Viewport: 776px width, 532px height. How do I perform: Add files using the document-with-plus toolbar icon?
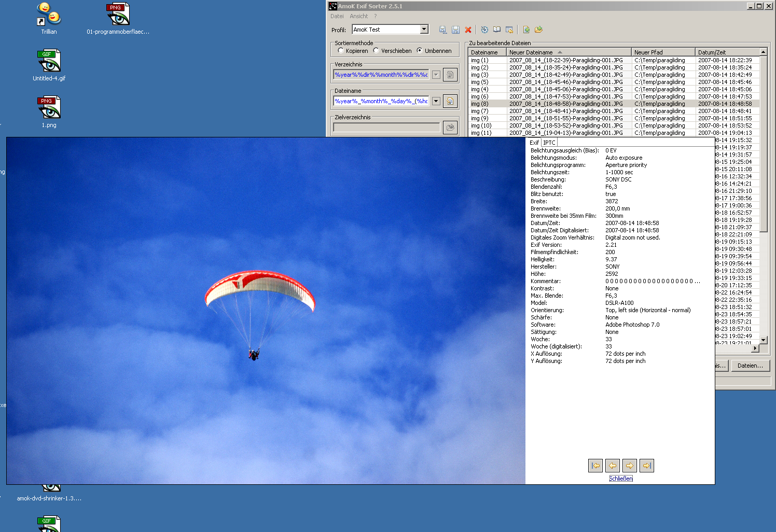tap(525, 30)
